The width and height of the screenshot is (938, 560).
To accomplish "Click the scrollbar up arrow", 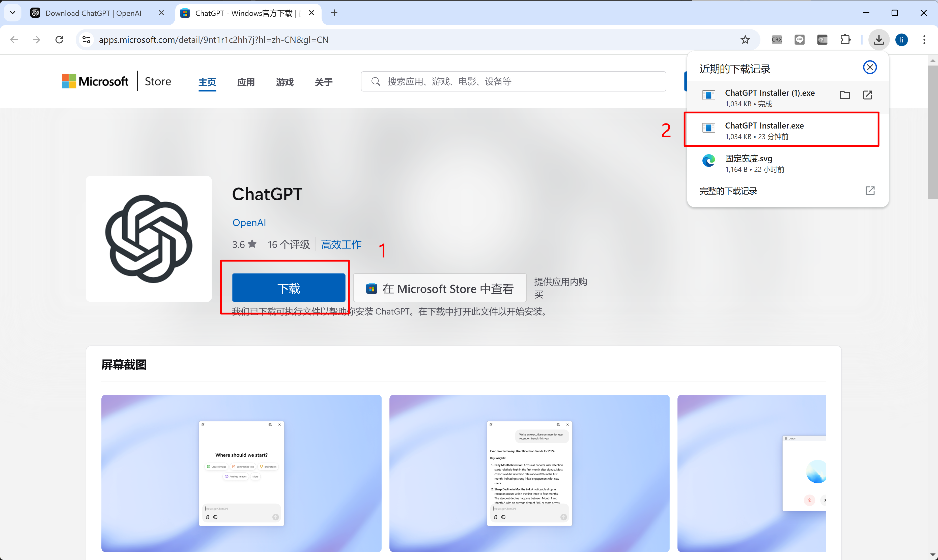I will tap(933, 60).
